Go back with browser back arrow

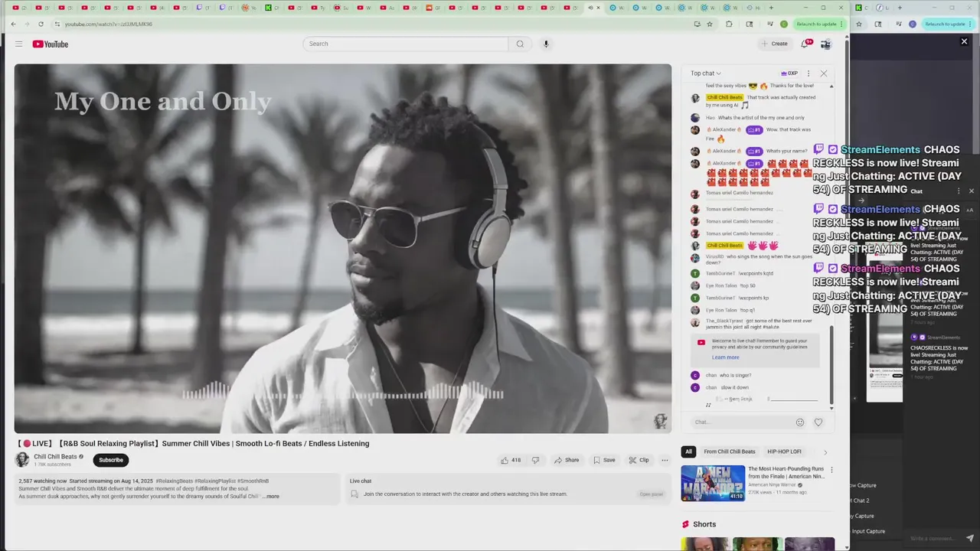(13, 24)
